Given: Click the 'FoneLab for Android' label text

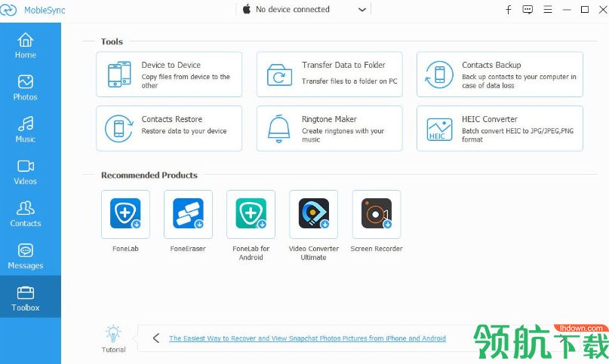Looking at the screenshot, I should tap(251, 253).
